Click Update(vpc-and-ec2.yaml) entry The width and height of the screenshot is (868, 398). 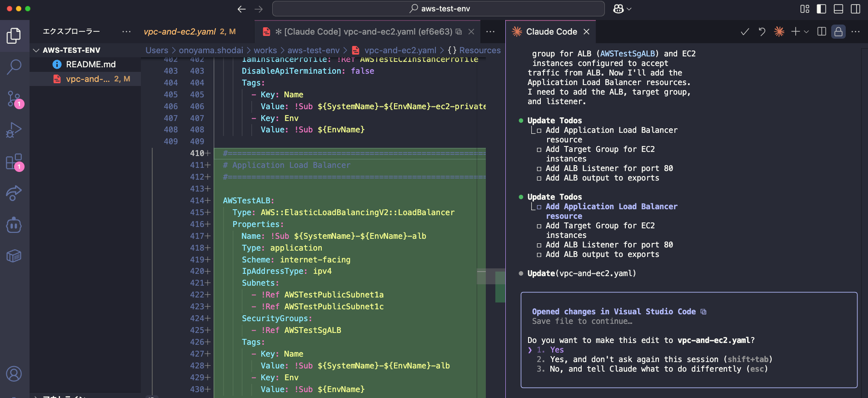coord(582,273)
